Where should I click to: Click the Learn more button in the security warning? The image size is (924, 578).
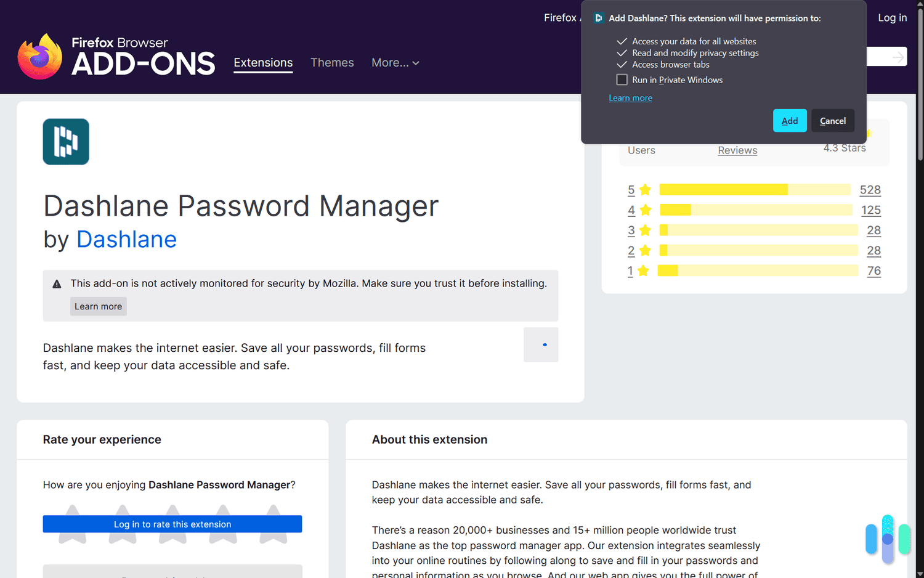coord(99,306)
